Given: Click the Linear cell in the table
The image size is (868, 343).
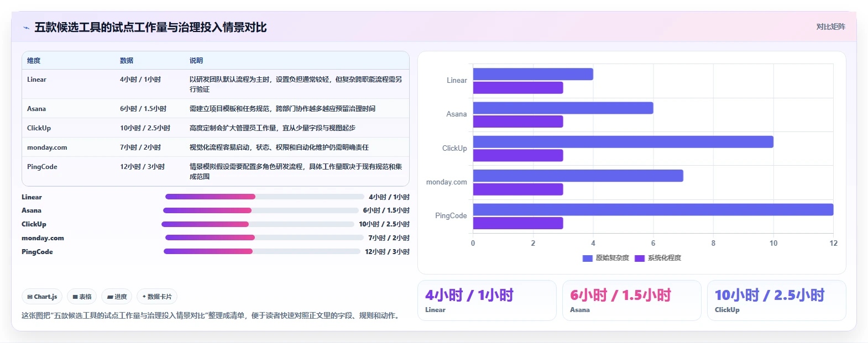Looking at the screenshot, I should [36, 80].
